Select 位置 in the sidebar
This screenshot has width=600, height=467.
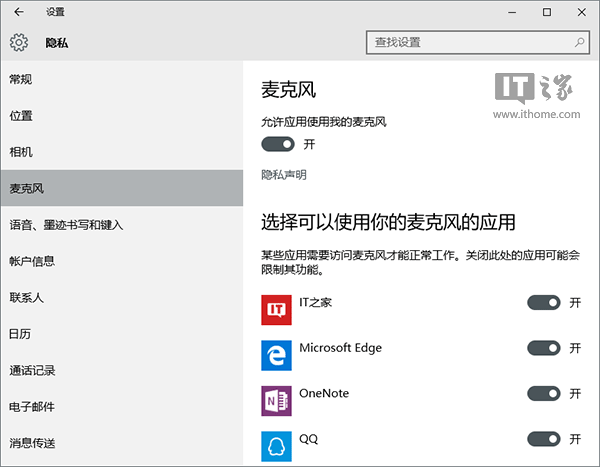click(122, 116)
